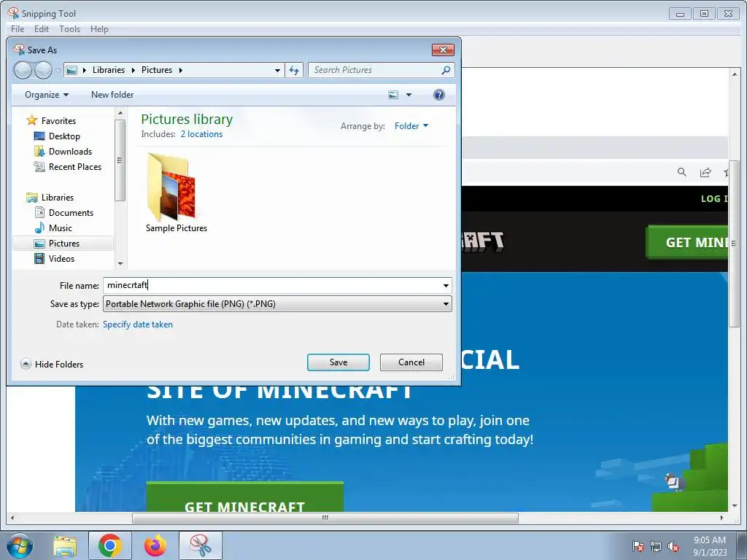
Task: Open Firefox from the taskbar
Action: (155, 545)
